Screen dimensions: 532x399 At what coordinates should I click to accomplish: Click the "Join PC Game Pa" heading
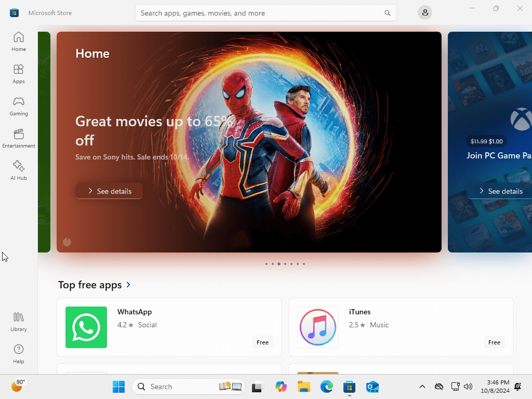499,155
